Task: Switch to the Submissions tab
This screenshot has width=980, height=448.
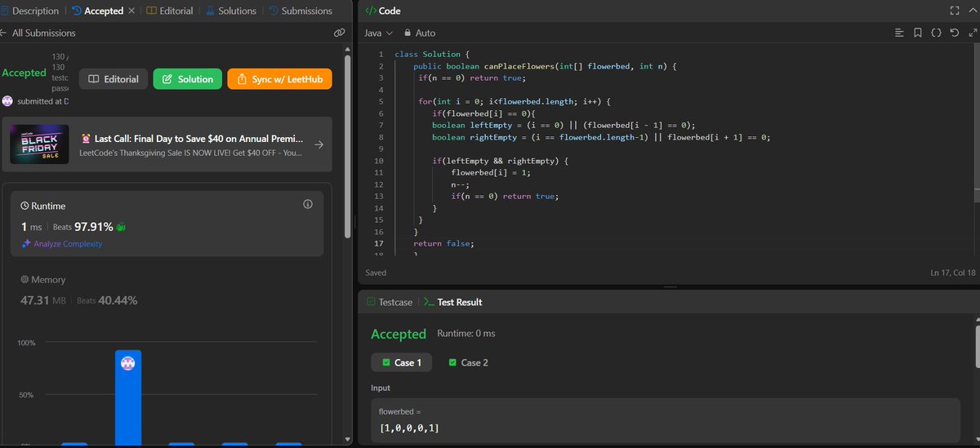Action: (300, 11)
